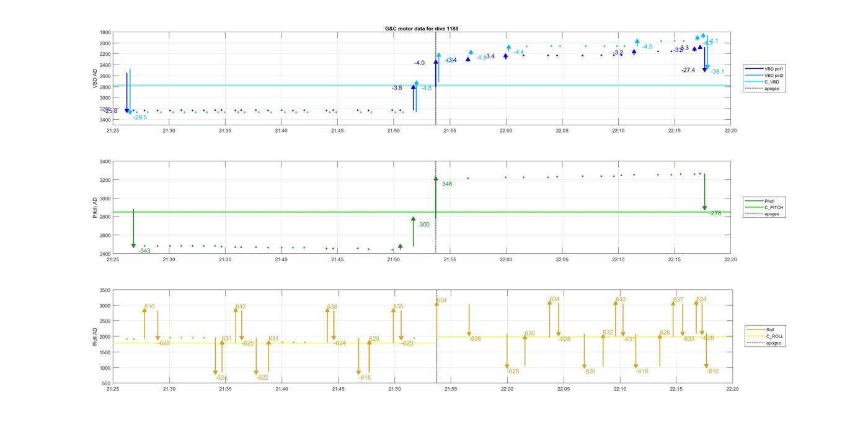868x430 pixels.
Task: Click the '634' roll data label
Action: pyautogui.click(x=554, y=299)
